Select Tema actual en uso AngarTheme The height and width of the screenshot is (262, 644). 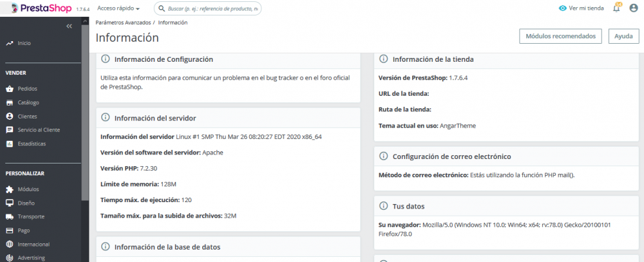427,126
